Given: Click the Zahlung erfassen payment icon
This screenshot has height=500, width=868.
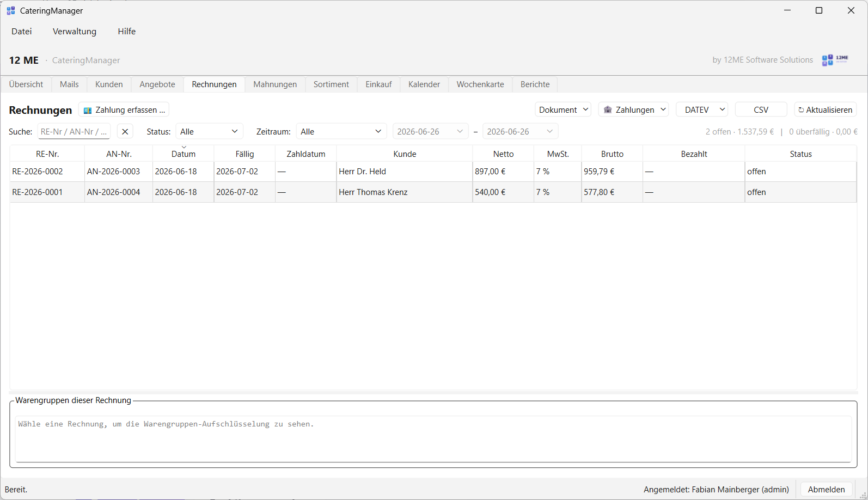Looking at the screenshot, I should (x=88, y=110).
